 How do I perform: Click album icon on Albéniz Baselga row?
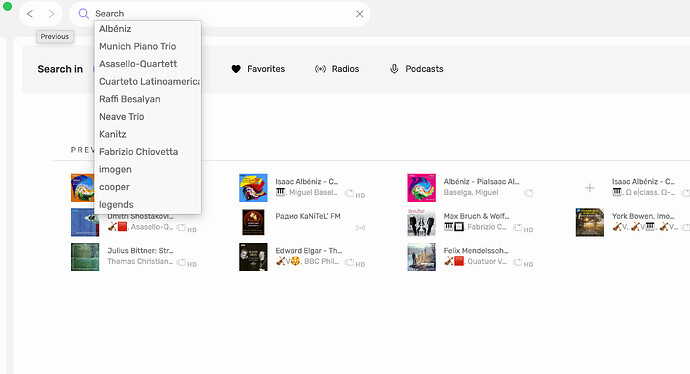point(529,193)
